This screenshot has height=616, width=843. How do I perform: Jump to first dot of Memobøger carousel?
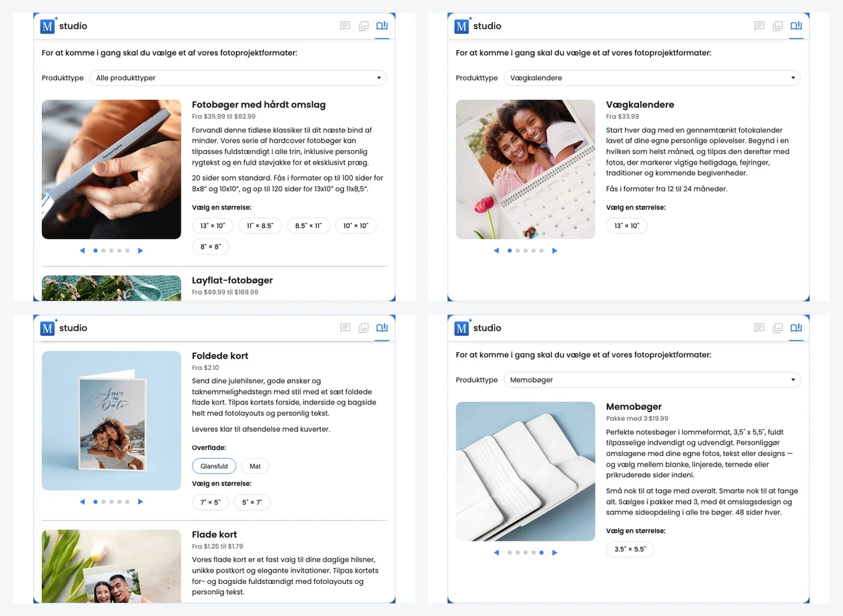pyautogui.click(x=510, y=553)
